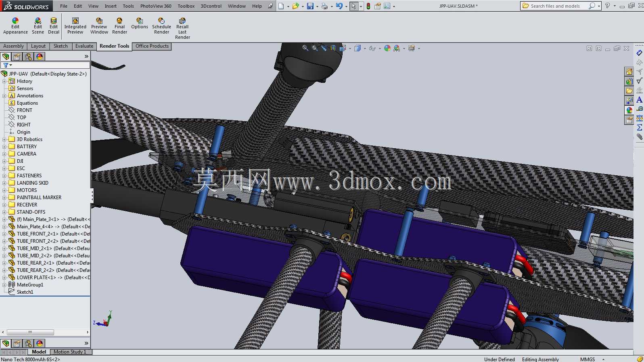Image resolution: width=644 pixels, height=362 pixels.
Task: Click the feature tree horizontal scrollbar
Action: tap(30, 332)
